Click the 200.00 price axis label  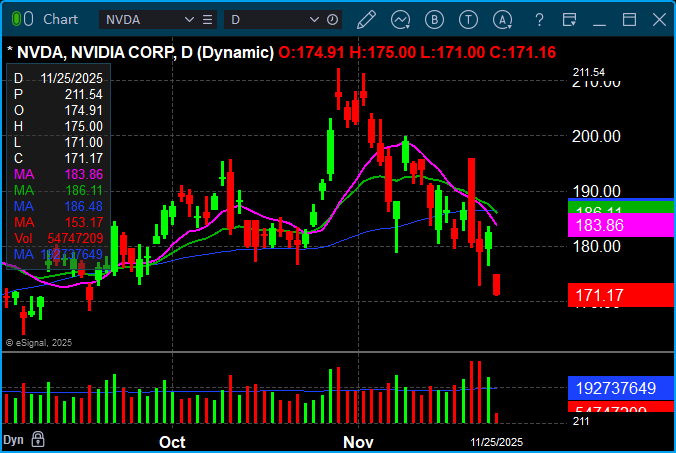click(596, 136)
